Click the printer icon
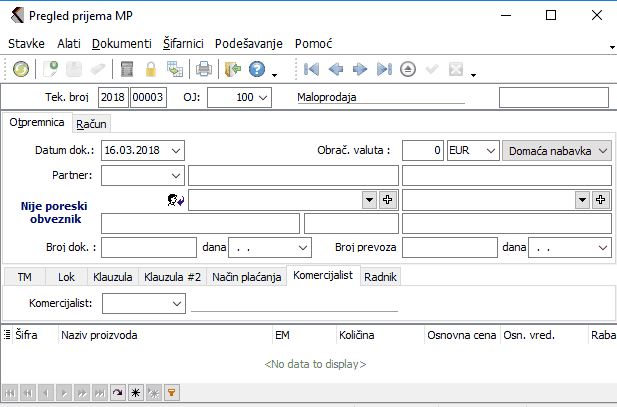This screenshot has height=407, width=617. [203, 70]
